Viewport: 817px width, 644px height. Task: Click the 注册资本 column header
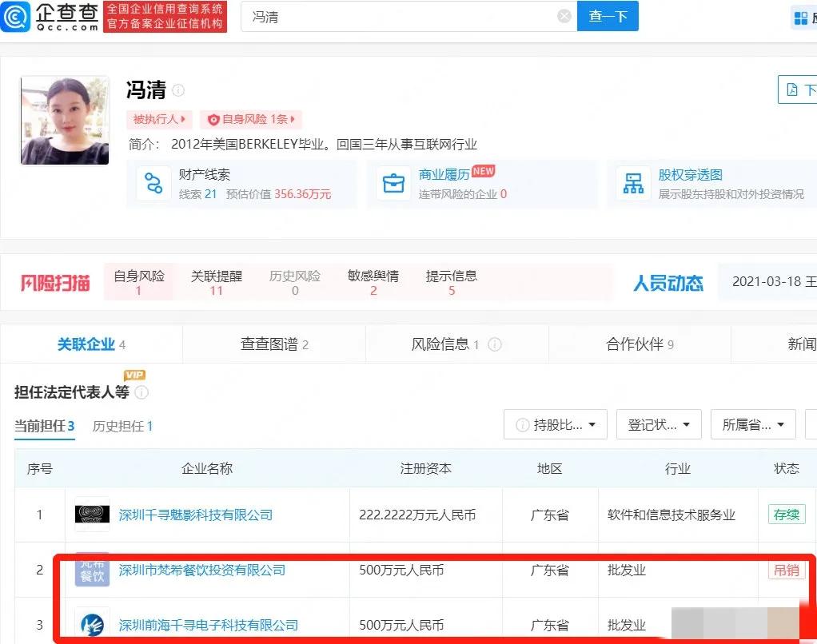pos(426,468)
